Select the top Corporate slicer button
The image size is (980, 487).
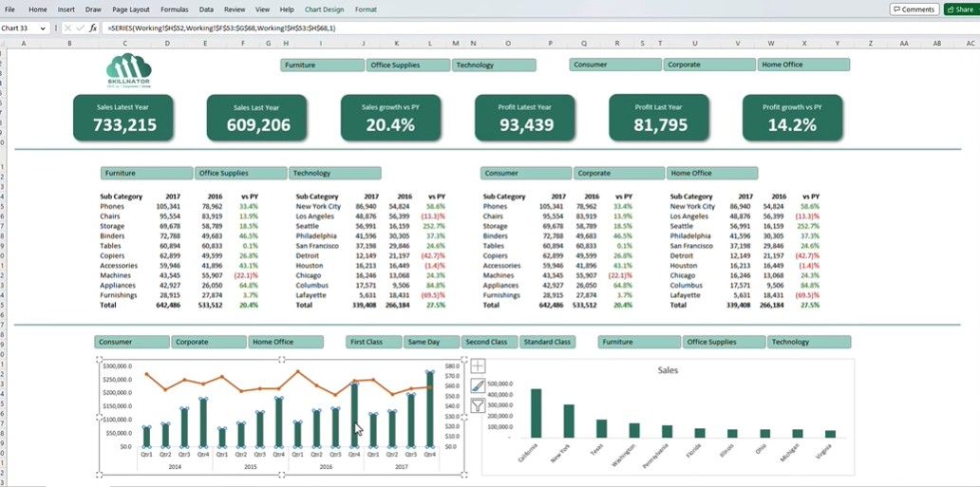point(707,66)
